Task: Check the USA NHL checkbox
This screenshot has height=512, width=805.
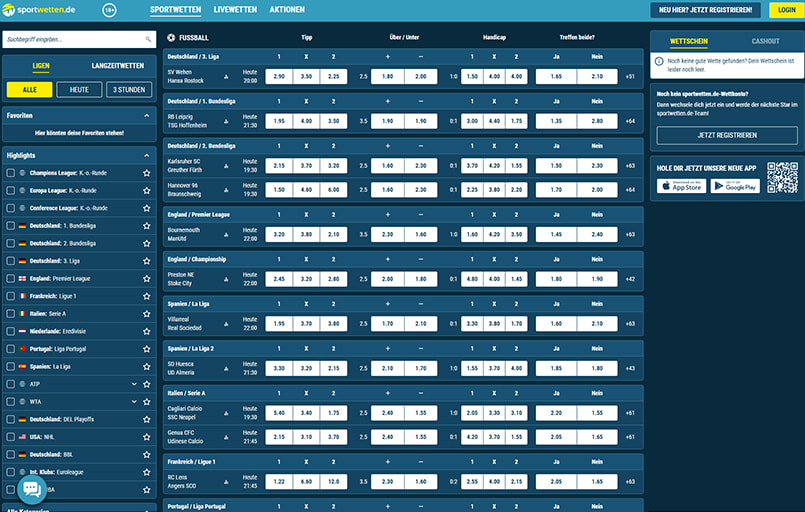Action: [x=10, y=437]
